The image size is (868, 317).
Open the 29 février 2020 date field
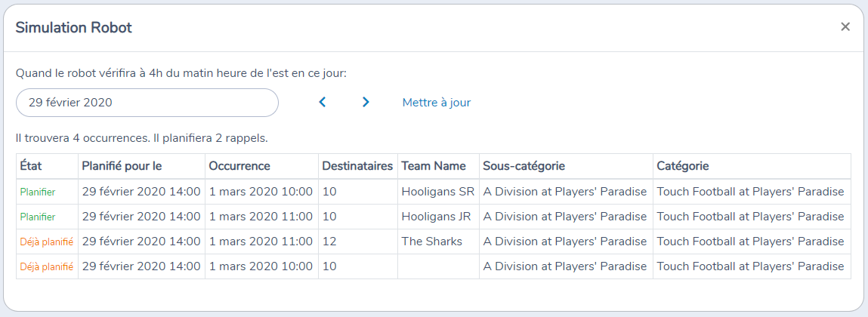click(x=147, y=103)
